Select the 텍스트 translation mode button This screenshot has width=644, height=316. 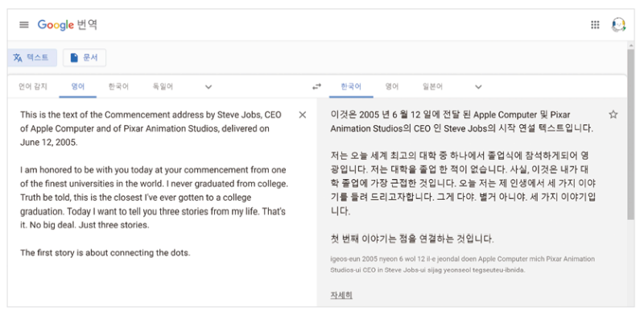[x=32, y=57]
